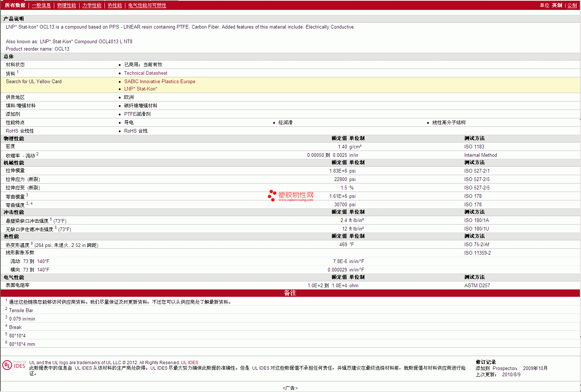Image resolution: width=581 pixels, height=392 pixels.
Task: Click the 弯曲模量 row label
Action: pyautogui.click(x=15, y=197)
